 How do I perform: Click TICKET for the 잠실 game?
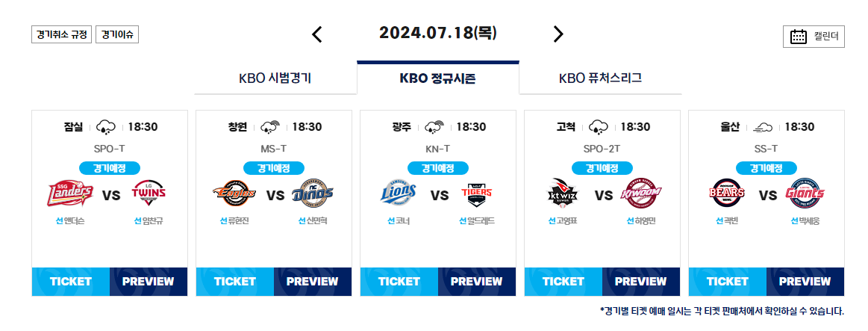71,282
